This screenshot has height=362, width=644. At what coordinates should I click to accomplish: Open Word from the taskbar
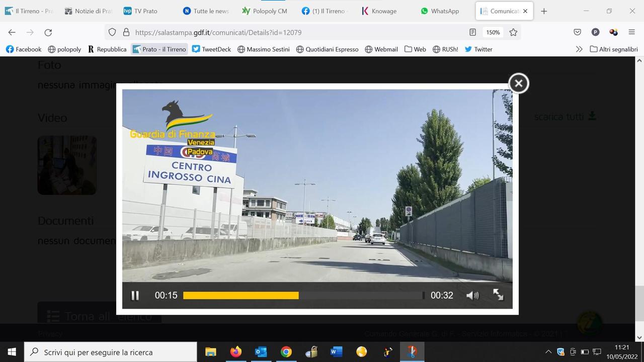click(336, 352)
